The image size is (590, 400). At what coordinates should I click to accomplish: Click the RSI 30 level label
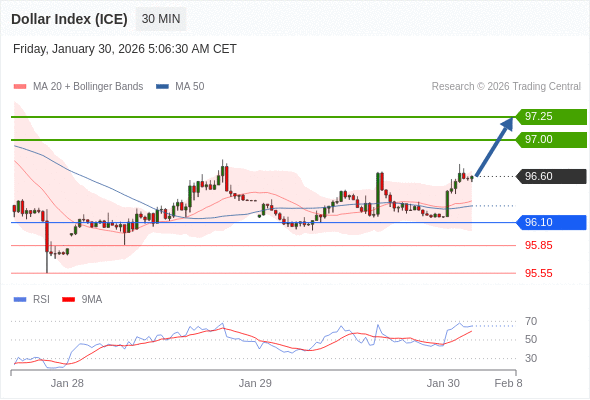coord(531,358)
